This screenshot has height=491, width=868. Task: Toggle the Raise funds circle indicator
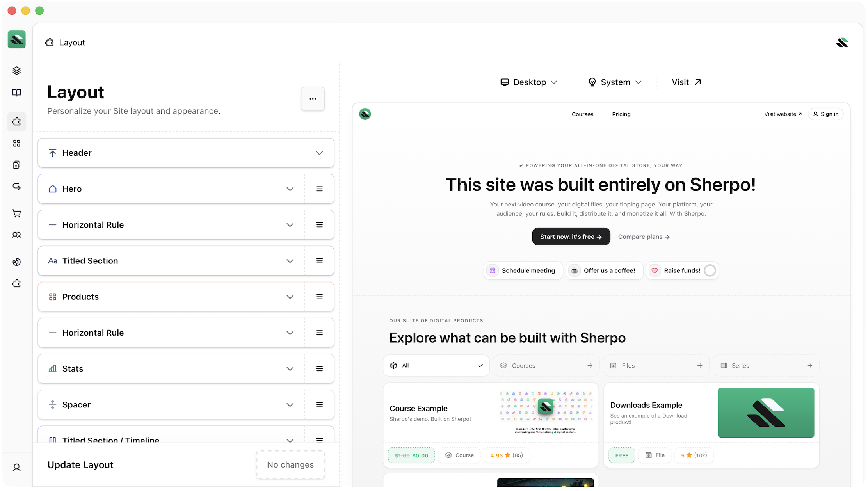(710, 270)
